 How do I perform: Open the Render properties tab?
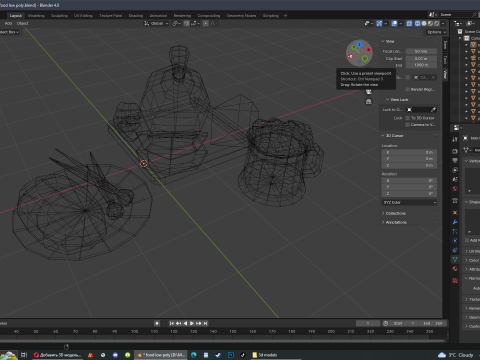[455, 151]
